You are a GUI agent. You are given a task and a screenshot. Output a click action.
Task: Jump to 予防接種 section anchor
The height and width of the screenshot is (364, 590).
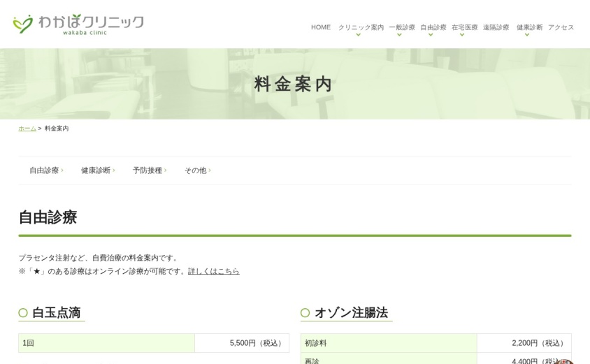[150, 170]
